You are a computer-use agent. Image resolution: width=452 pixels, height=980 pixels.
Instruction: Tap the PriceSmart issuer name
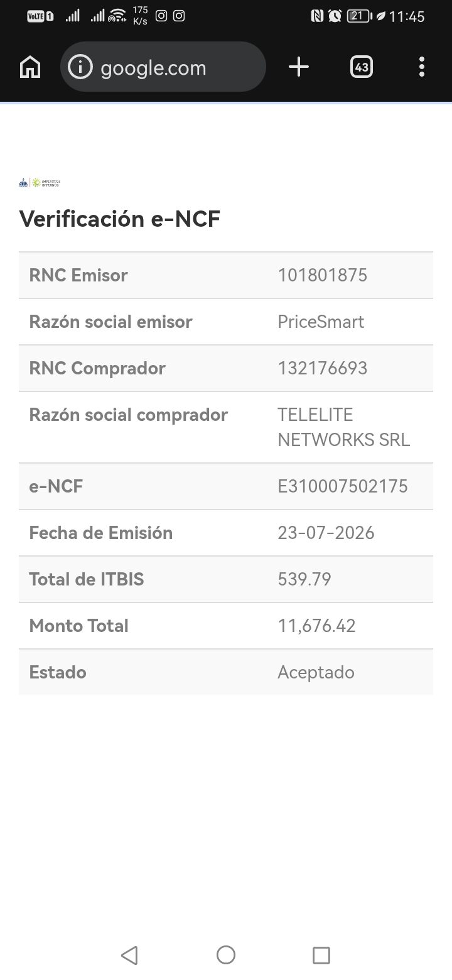[x=321, y=322]
